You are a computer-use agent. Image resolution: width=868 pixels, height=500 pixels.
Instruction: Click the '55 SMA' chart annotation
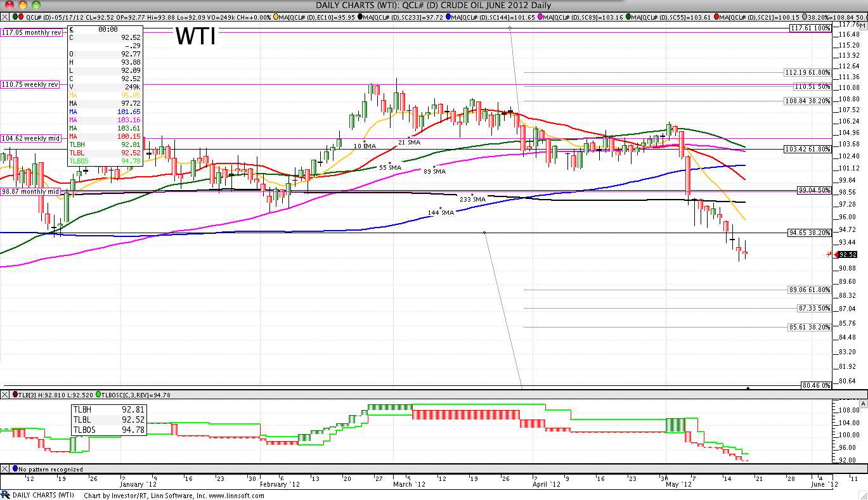click(391, 167)
